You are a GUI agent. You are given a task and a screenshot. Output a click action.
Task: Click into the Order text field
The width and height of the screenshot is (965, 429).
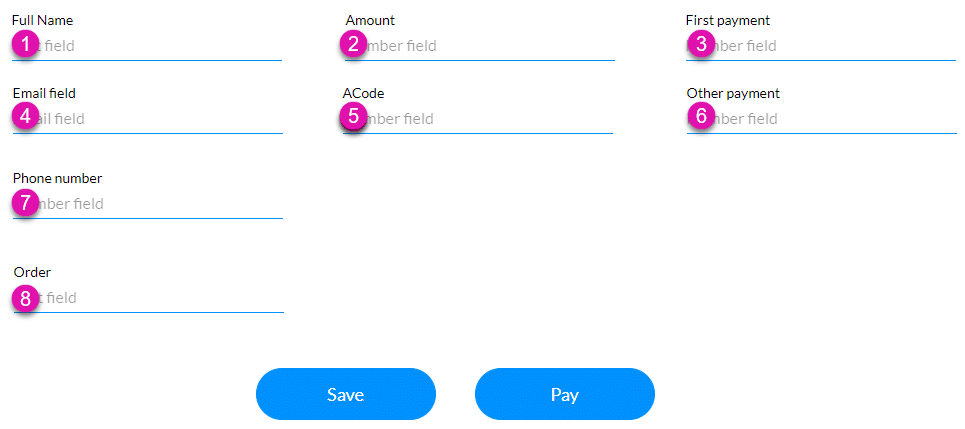pyautogui.click(x=160, y=298)
